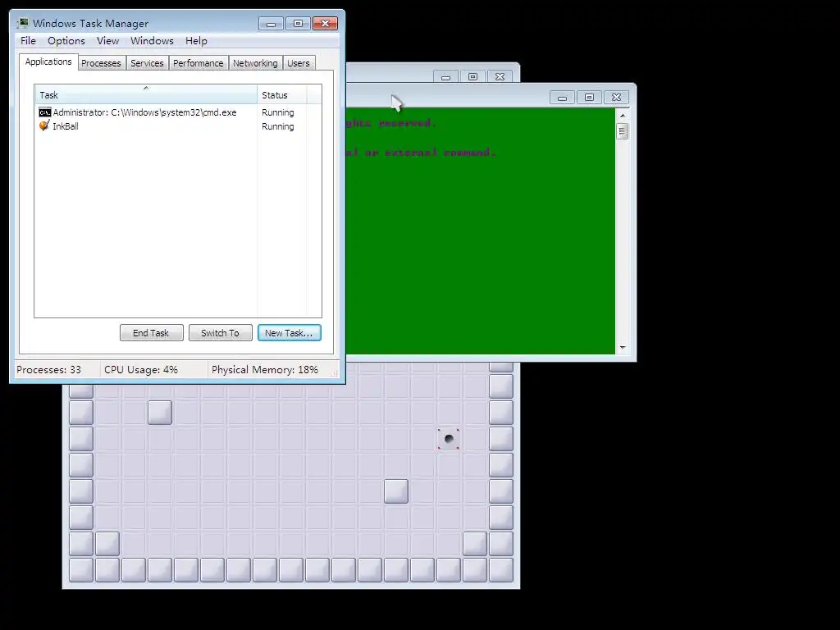
Task: Click the Task Manager title bar icon
Action: tap(23, 23)
